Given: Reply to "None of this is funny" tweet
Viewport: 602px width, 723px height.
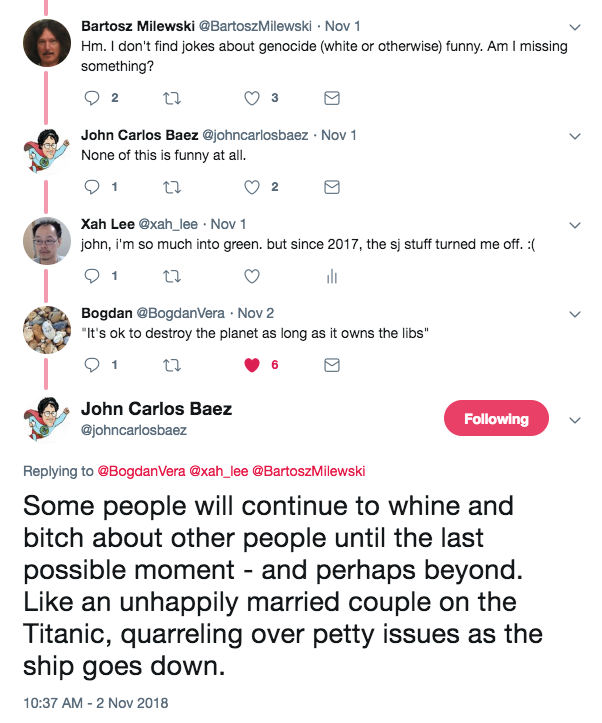Looking at the screenshot, I should (92, 187).
